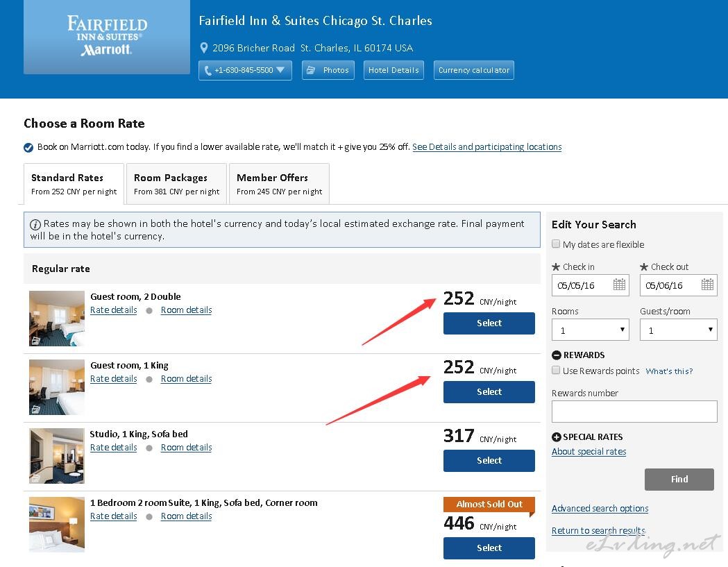Switch to the Member Offers tab
Image resolution: width=728 pixels, height=567 pixels.
click(x=279, y=184)
